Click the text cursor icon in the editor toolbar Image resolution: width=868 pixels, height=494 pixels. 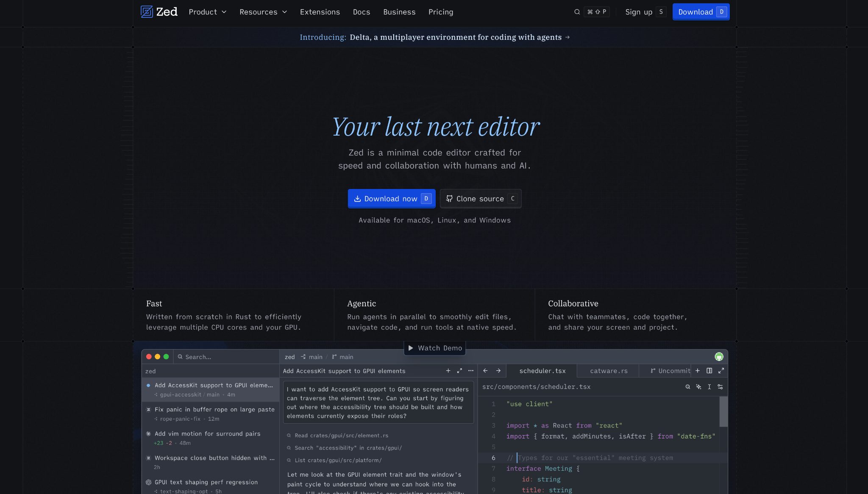[709, 387]
